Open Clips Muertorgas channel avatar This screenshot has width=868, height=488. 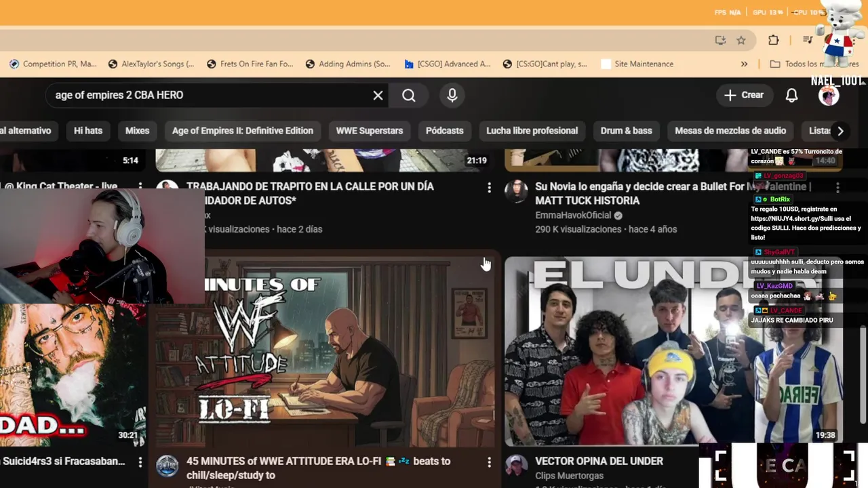(516, 466)
